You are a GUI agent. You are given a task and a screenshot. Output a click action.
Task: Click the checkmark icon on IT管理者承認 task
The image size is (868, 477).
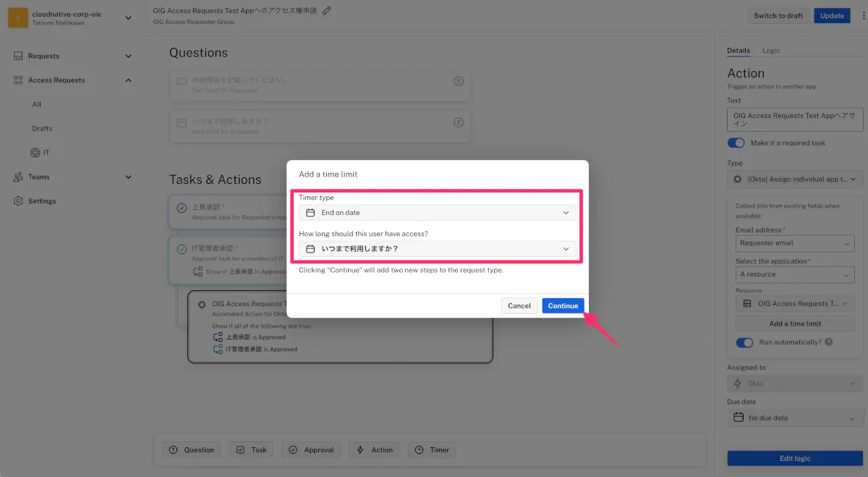click(182, 249)
